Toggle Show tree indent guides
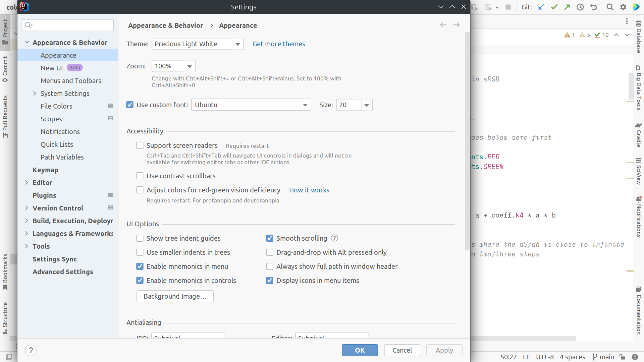This screenshot has width=644, height=362. pyautogui.click(x=140, y=238)
